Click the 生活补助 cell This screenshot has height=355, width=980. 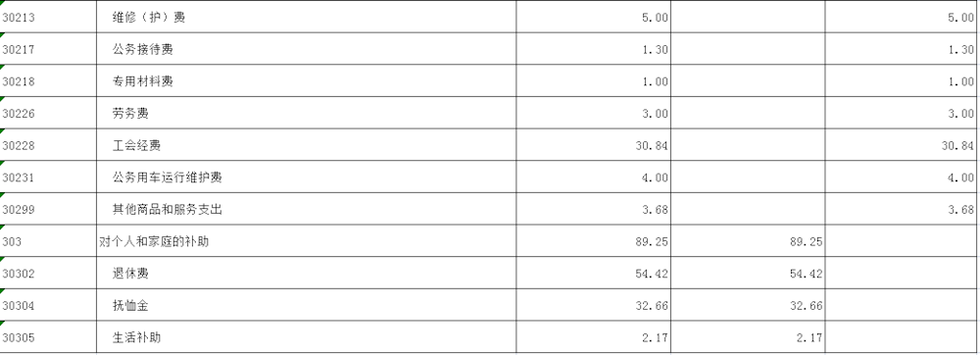(x=306, y=337)
